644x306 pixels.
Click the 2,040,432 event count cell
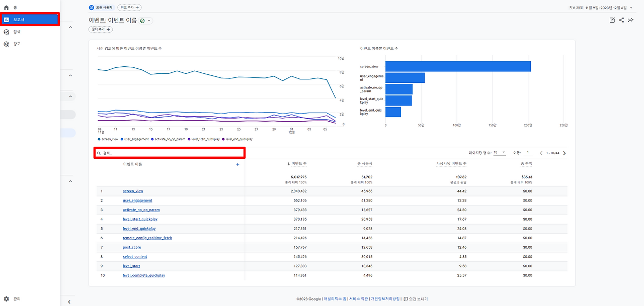pyautogui.click(x=298, y=191)
